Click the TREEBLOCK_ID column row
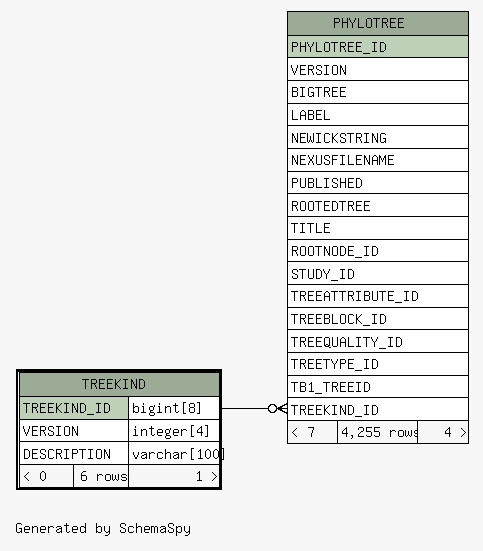Screen dimensions: 483x551 click(x=378, y=319)
